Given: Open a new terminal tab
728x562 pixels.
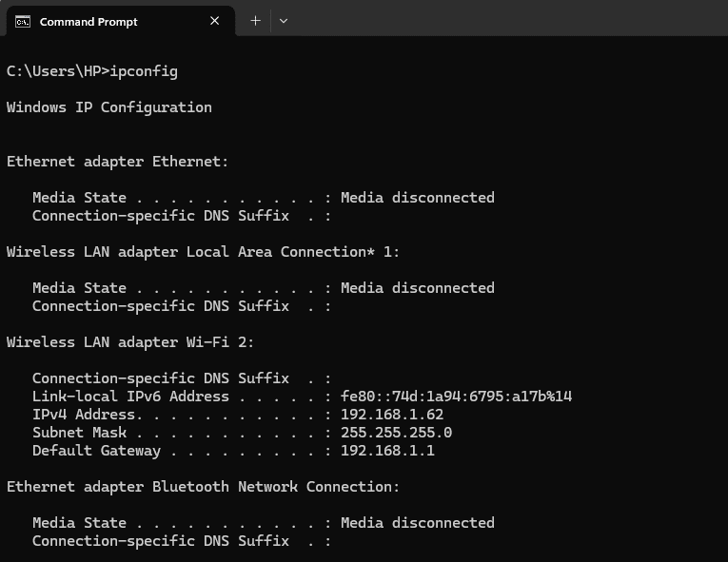Looking at the screenshot, I should (x=255, y=21).
